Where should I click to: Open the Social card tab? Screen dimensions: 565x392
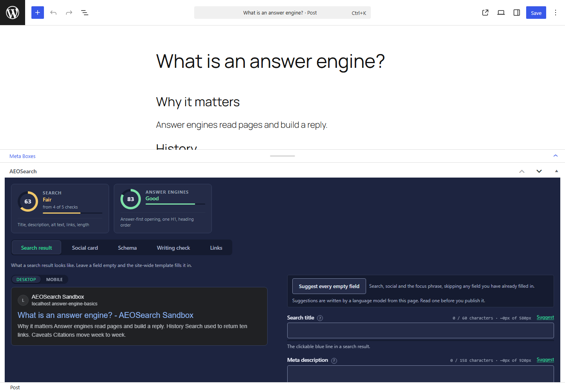pos(85,248)
